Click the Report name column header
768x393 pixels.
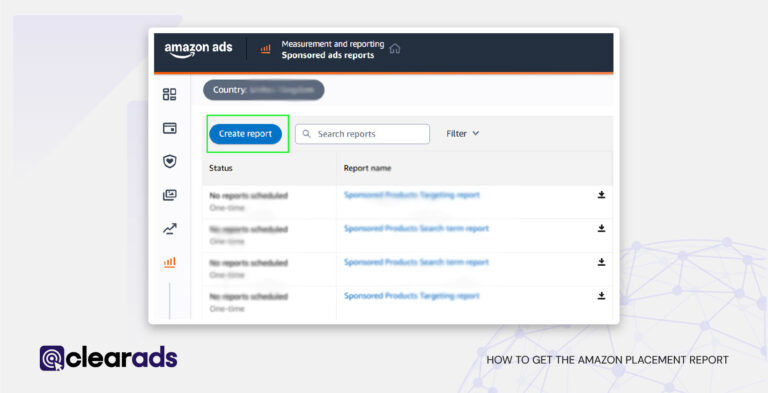tap(367, 168)
